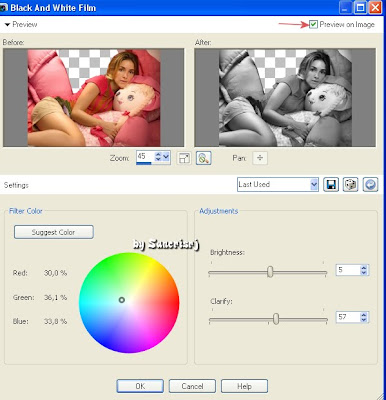Click the zoom to 100% magnifier icon
386x400 pixels.
point(204,158)
